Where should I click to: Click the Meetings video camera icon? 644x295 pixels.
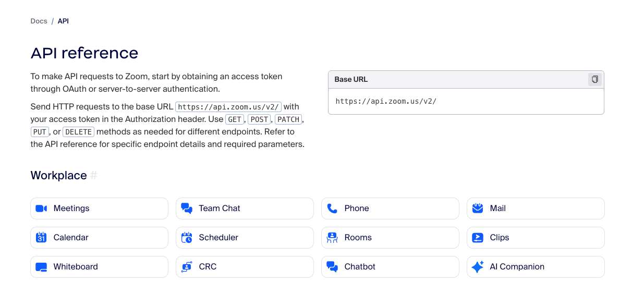(x=41, y=208)
